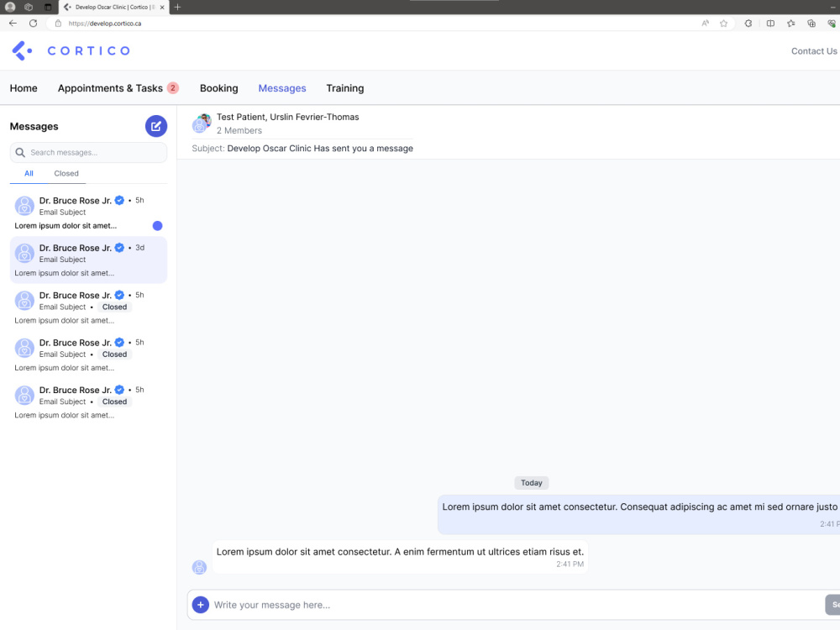The height and width of the screenshot is (630, 840).
Task: Select the All messages filter tab
Action: click(29, 173)
